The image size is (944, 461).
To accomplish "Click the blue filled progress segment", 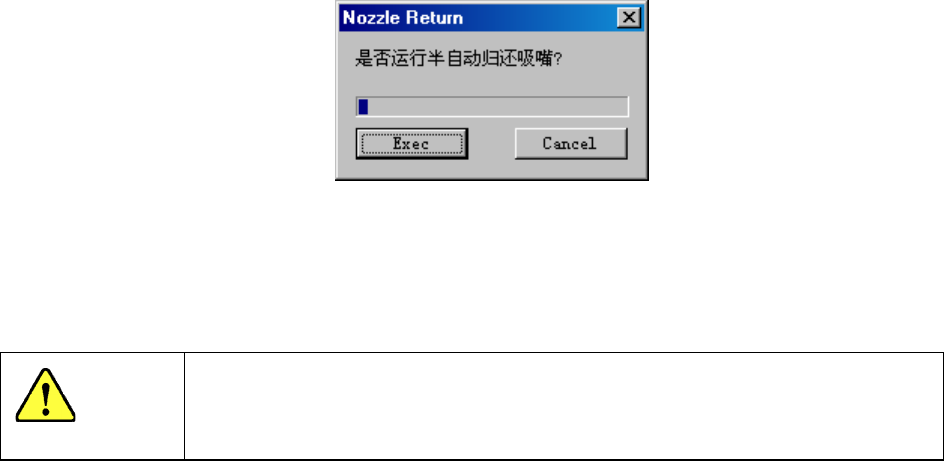I will click(363, 107).
